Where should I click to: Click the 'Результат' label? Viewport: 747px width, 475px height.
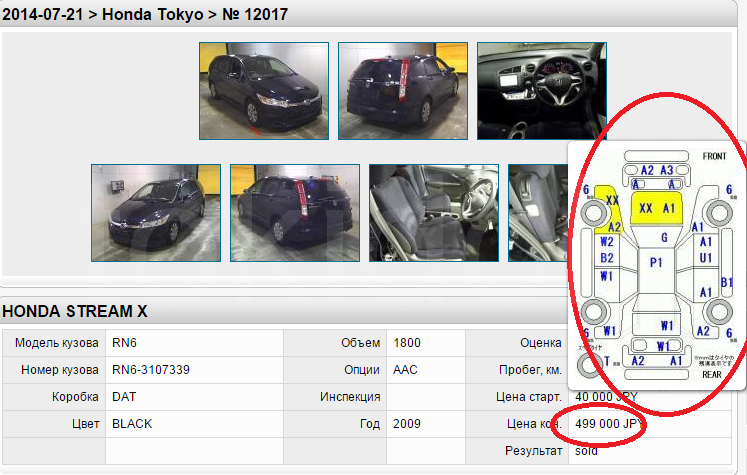point(534,451)
